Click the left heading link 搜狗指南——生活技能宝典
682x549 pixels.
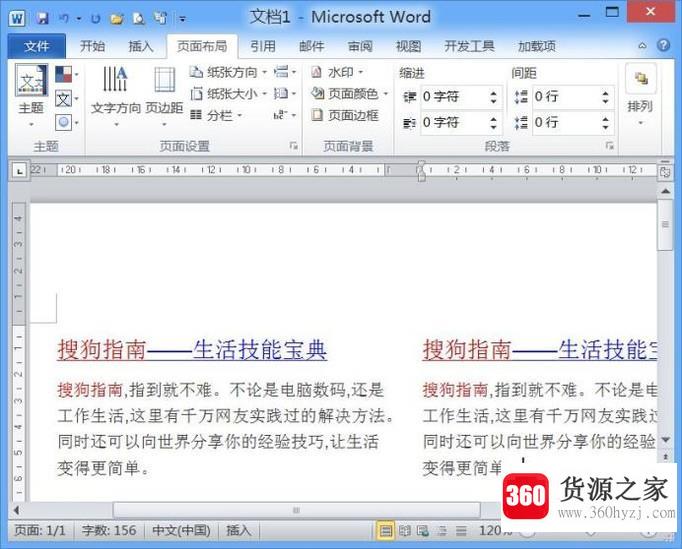tap(192, 349)
